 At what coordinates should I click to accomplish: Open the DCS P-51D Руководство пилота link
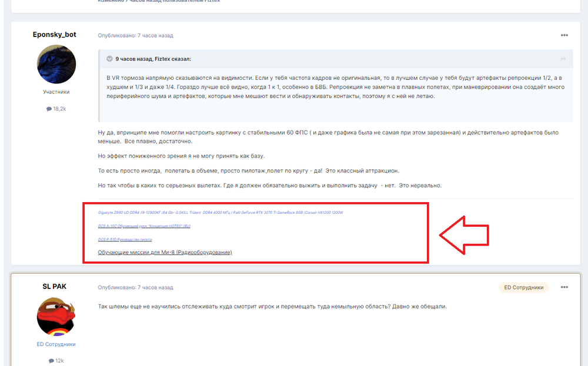coord(125,239)
